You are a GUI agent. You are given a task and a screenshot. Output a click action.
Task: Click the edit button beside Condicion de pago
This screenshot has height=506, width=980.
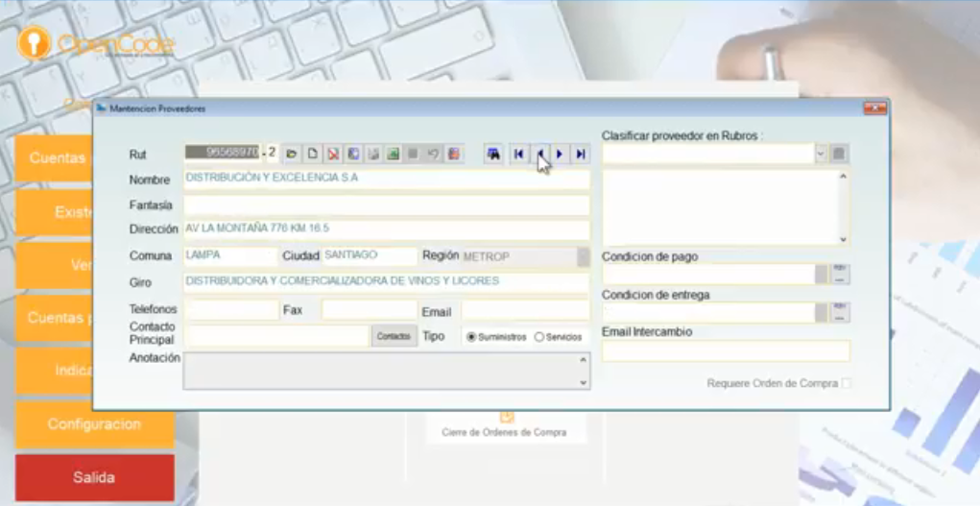(840, 274)
